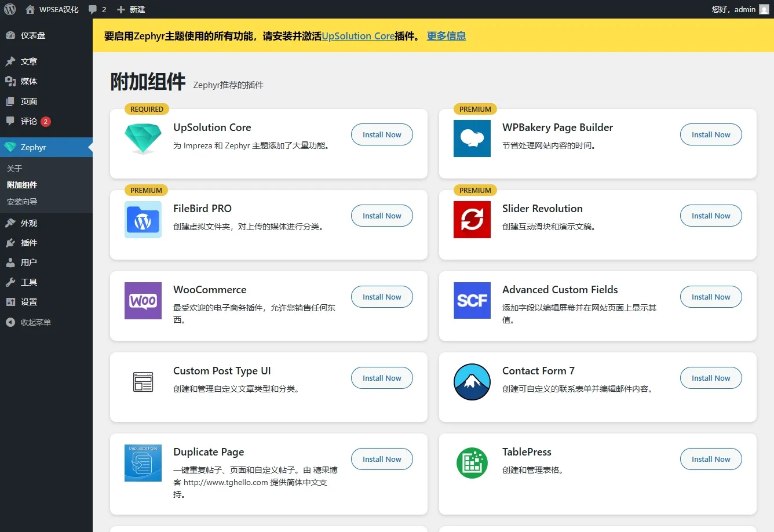Viewport: 774px width, 532px height.
Task: Open the comments bubble in admin bar
Action: click(x=93, y=9)
